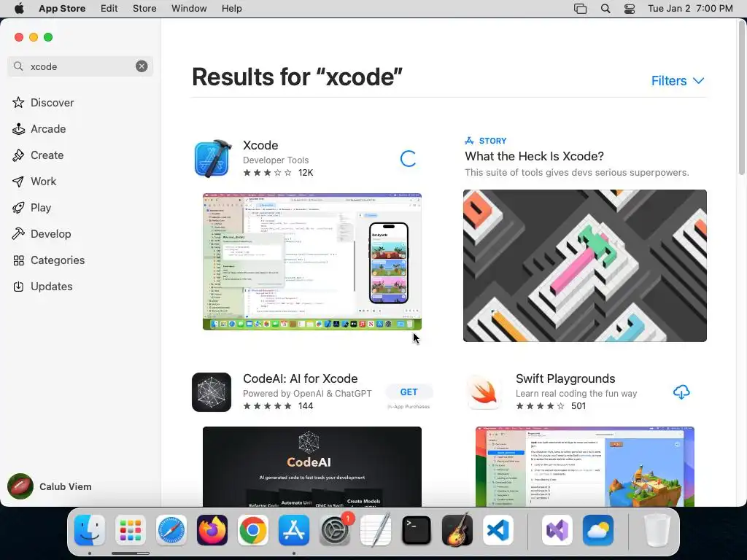Click the Stage Manager menu bar icon
This screenshot has height=560, width=747.
click(580, 9)
